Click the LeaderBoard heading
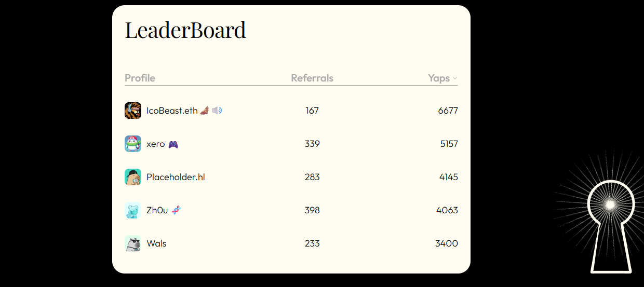 tap(185, 30)
